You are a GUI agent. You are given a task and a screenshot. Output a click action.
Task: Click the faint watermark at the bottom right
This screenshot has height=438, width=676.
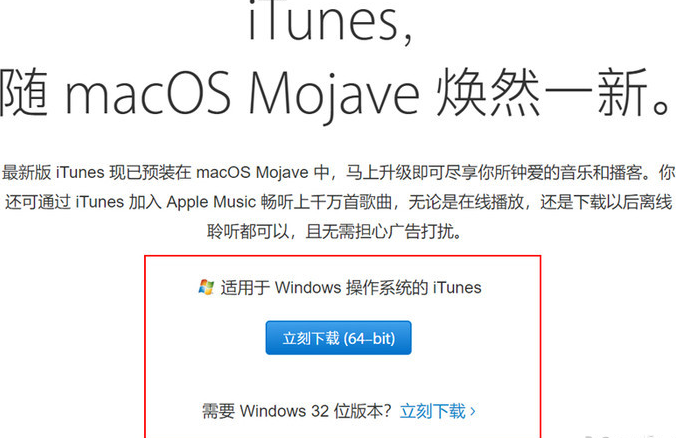click(629, 435)
